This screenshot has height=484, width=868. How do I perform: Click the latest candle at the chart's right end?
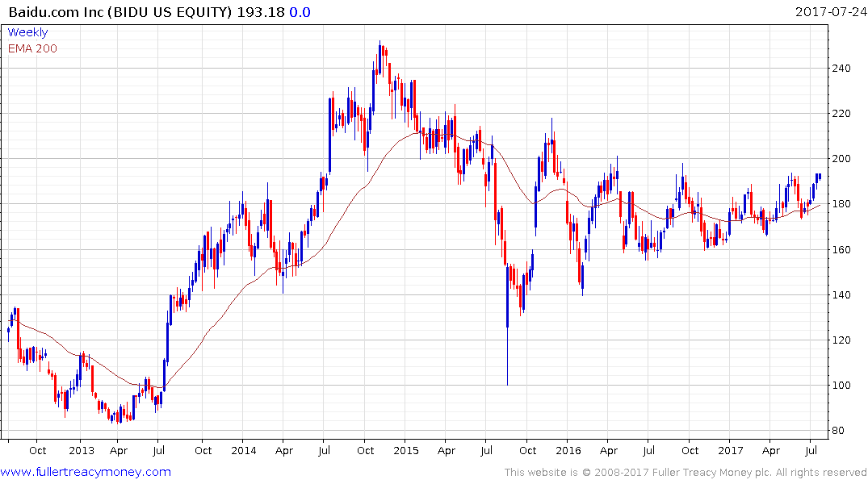pos(820,177)
